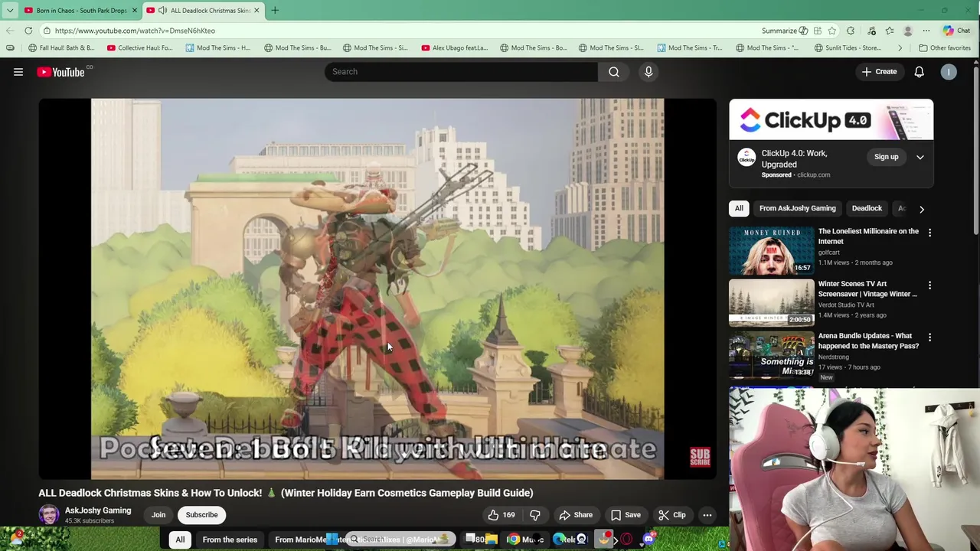Open a new browser tab
The width and height of the screenshot is (980, 551).
click(x=275, y=10)
